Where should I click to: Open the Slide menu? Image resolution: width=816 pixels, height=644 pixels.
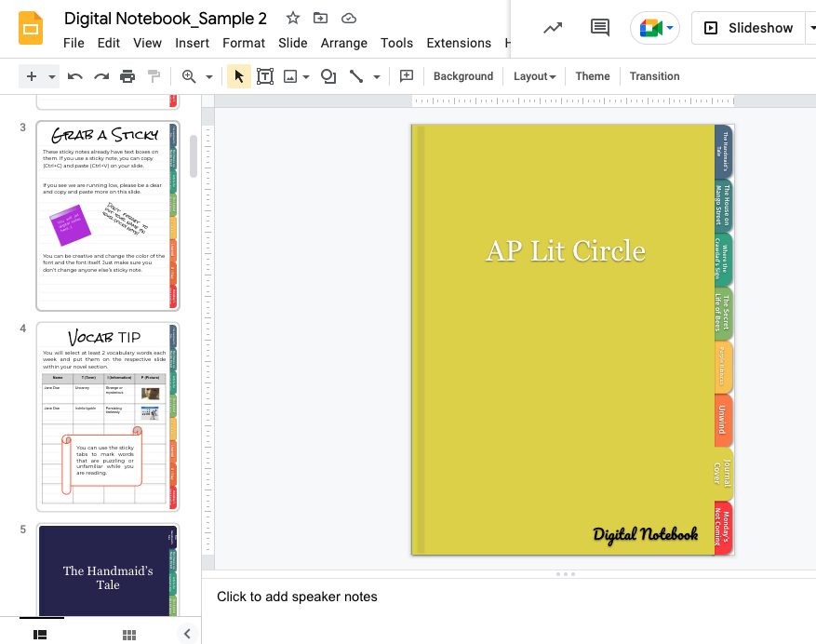pyautogui.click(x=292, y=43)
